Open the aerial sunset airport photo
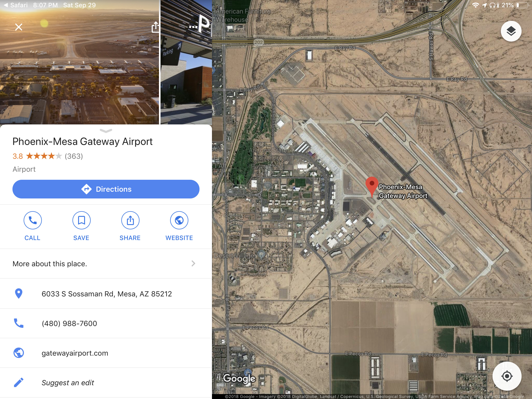The width and height of the screenshot is (532, 399). 79,62
